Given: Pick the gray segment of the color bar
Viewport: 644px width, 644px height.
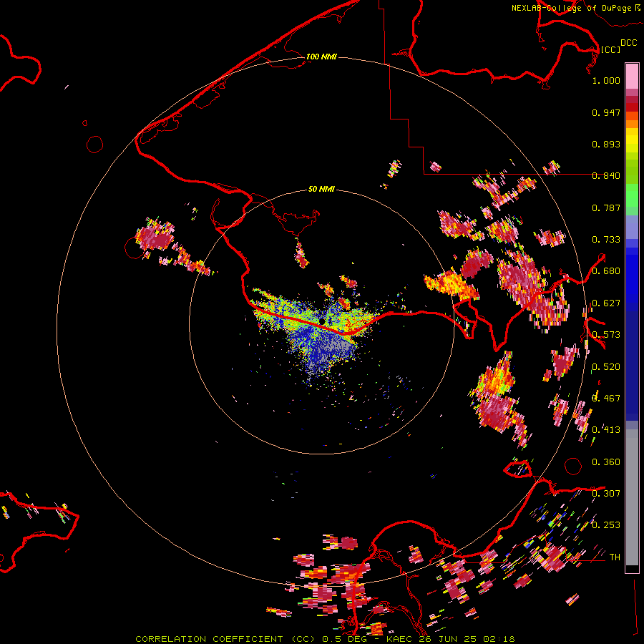Looking at the screenshot, I should 632,497.
